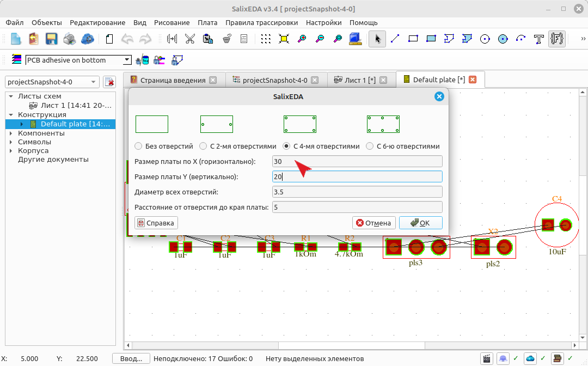Viewport: 588px width, 366px height.
Task: Click the red X icon beside project dropdown
Action: pyautogui.click(x=109, y=82)
